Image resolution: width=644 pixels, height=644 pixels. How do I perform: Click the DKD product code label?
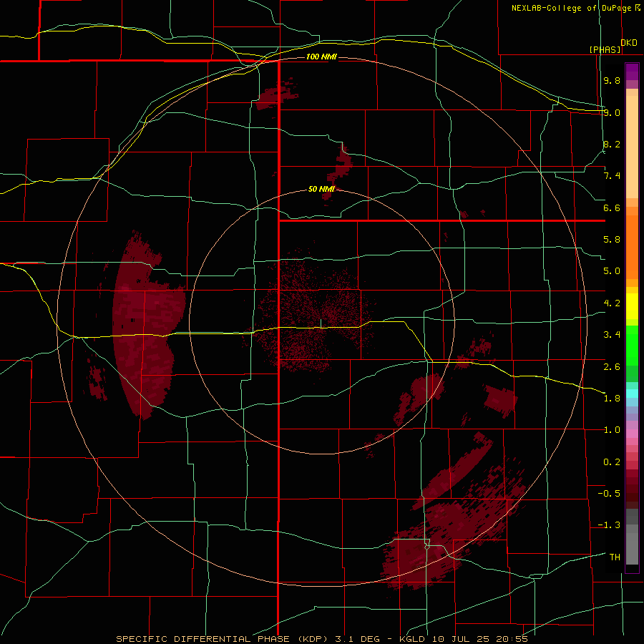pyautogui.click(x=629, y=43)
